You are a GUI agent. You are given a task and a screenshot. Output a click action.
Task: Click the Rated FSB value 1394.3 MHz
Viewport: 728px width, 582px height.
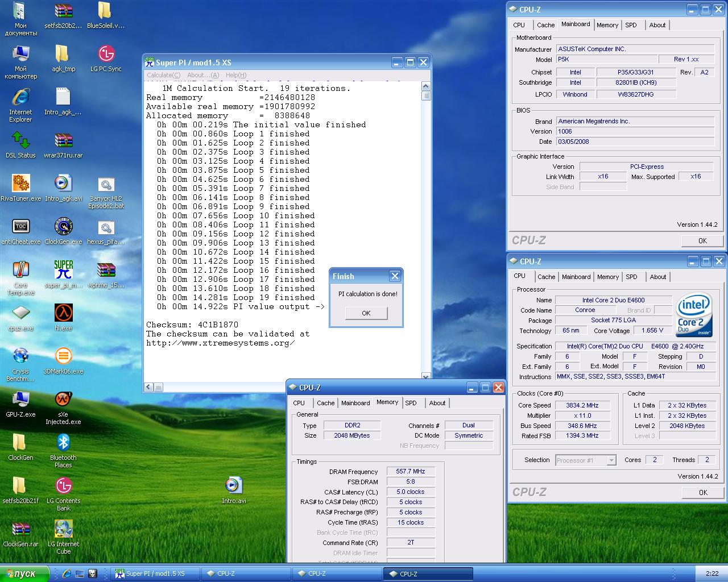[582, 436]
